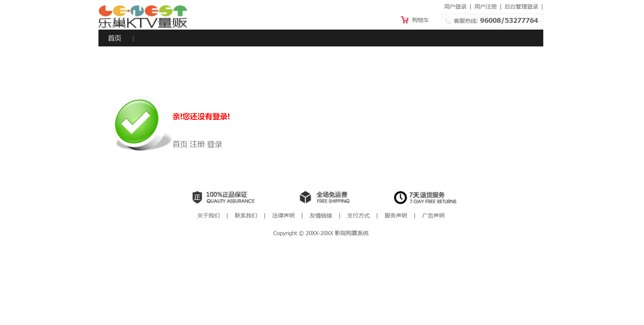Open 用户登录 link at top
The height and width of the screenshot is (325, 644).
click(x=455, y=7)
